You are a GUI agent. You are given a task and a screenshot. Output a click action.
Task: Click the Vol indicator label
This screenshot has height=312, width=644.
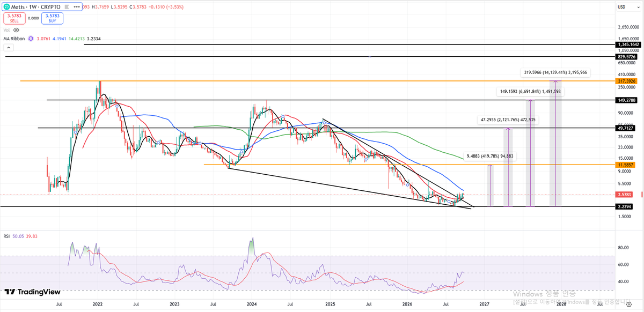point(6,30)
